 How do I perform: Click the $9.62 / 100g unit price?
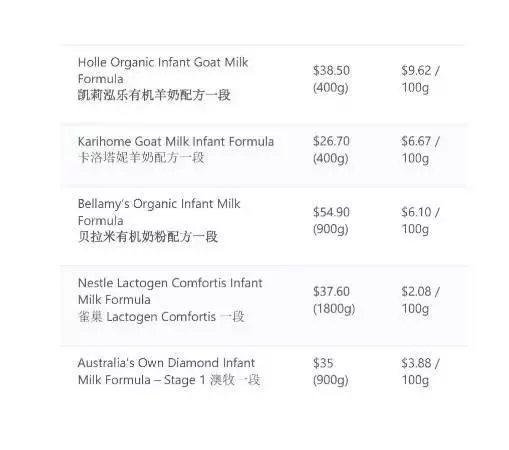tap(421, 79)
